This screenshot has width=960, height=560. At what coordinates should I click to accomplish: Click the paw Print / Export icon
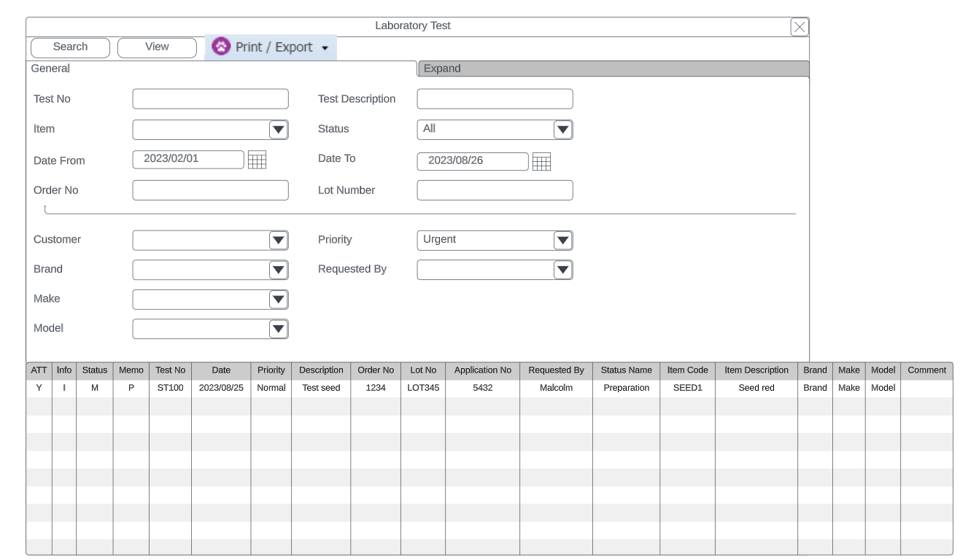click(220, 47)
